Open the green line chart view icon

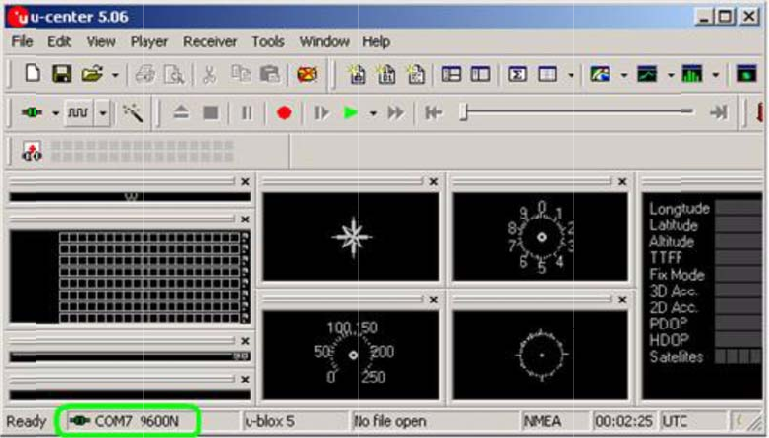tap(647, 75)
